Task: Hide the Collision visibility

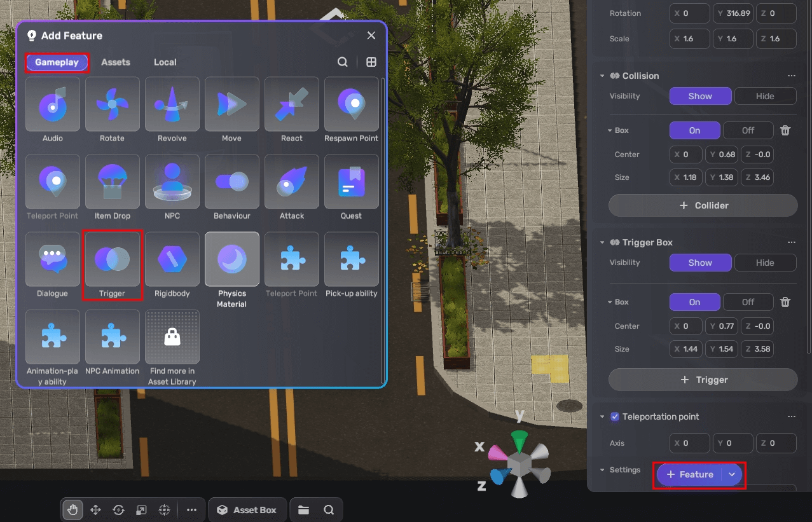Action: 765,96
